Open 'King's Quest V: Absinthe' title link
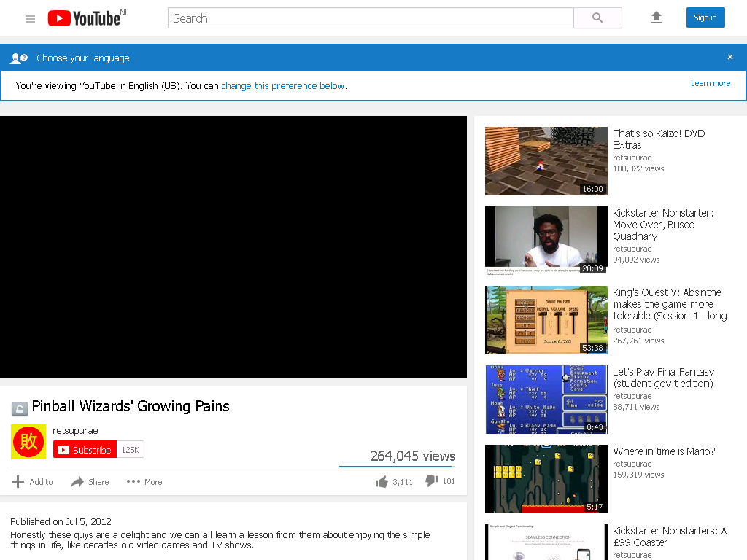This screenshot has width=747, height=560. [670, 304]
